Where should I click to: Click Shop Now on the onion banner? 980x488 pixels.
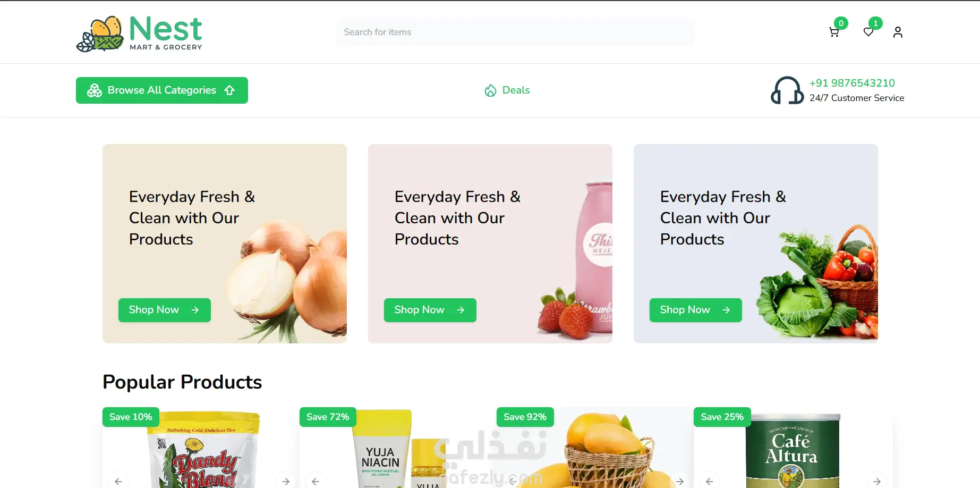pyautogui.click(x=165, y=310)
